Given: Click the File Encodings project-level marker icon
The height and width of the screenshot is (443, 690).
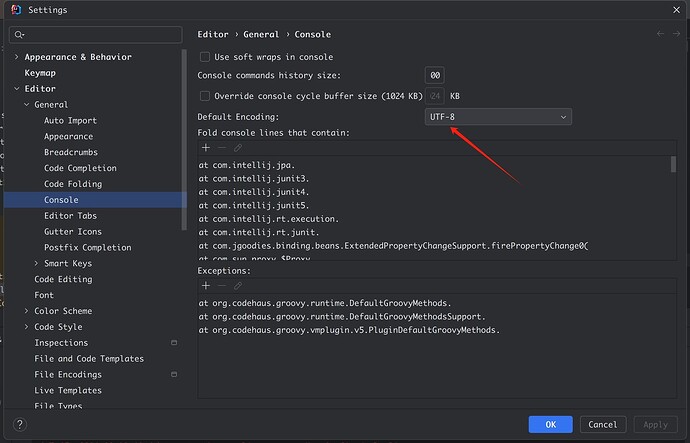Looking at the screenshot, I should pyautogui.click(x=174, y=374).
